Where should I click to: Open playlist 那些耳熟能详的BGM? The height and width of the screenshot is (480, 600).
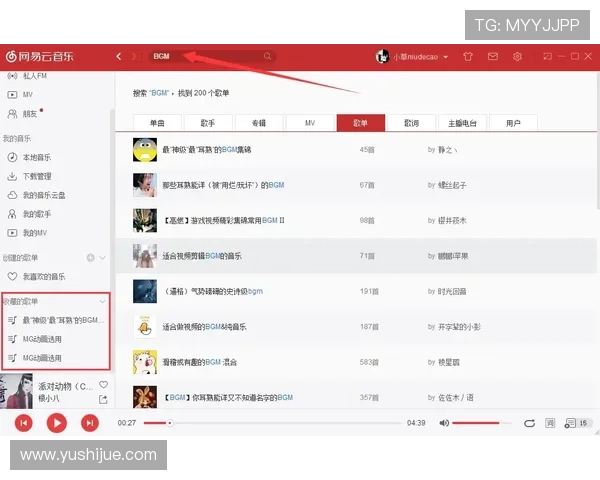[x=223, y=185]
